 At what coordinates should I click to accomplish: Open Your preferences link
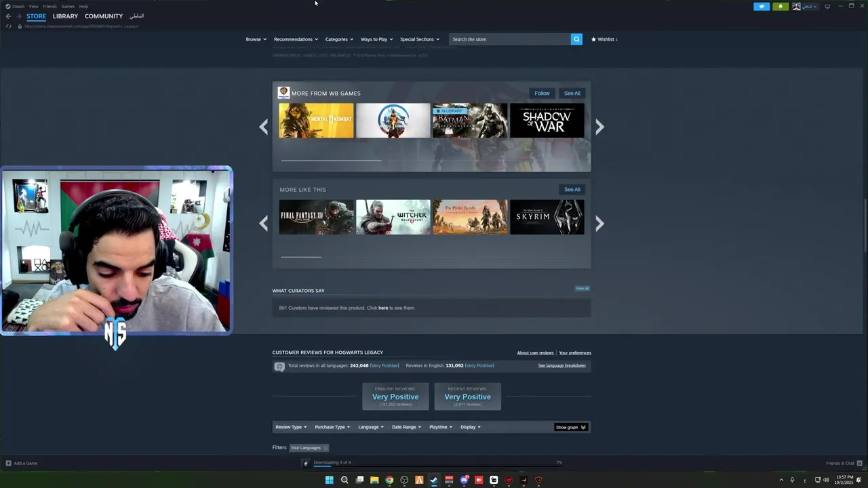(x=575, y=353)
